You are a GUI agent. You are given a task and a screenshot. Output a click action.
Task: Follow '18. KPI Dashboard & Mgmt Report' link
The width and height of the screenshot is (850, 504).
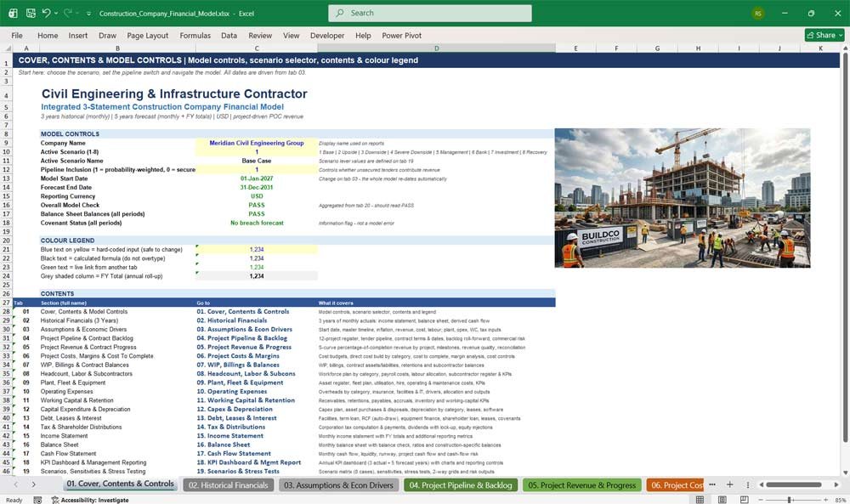click(x=248, y=462)
